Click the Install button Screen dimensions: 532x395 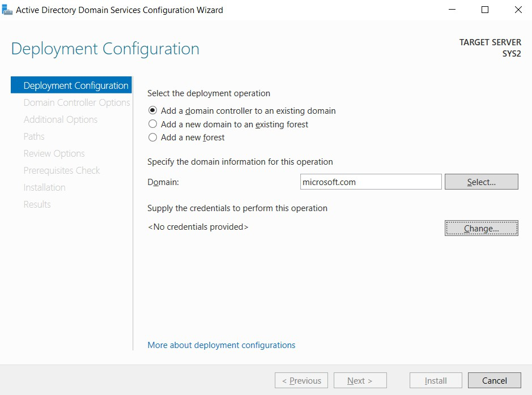pyautogui.click(x=436, y=380)
